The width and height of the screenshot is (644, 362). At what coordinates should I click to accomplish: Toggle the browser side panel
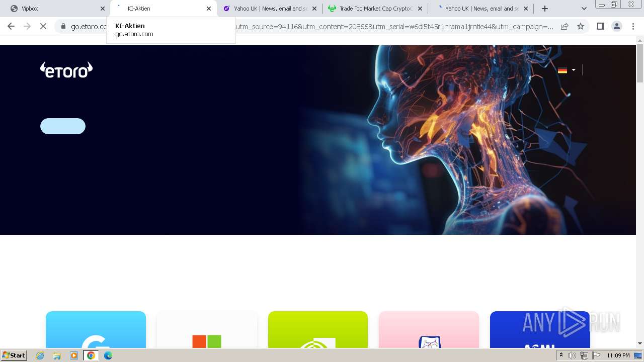600,26
